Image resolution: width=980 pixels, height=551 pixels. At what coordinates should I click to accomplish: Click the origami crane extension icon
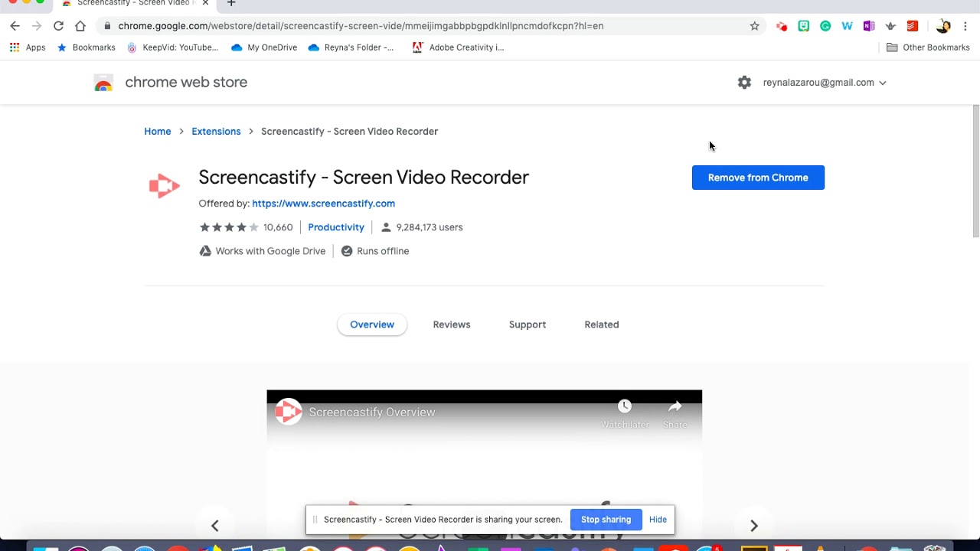(890, 26)
